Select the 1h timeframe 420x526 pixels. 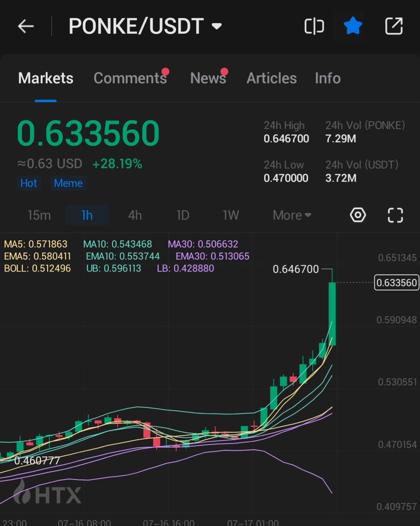tap(87, 215)
